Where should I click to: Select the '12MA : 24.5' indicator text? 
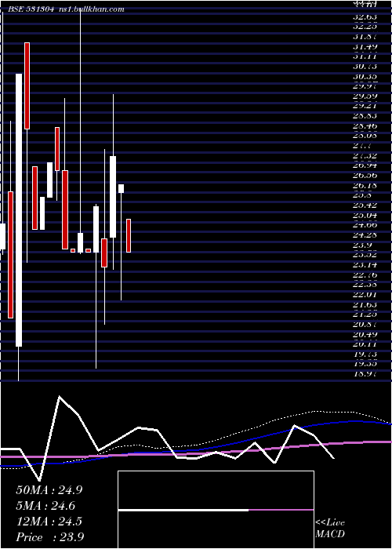[49, 522]
